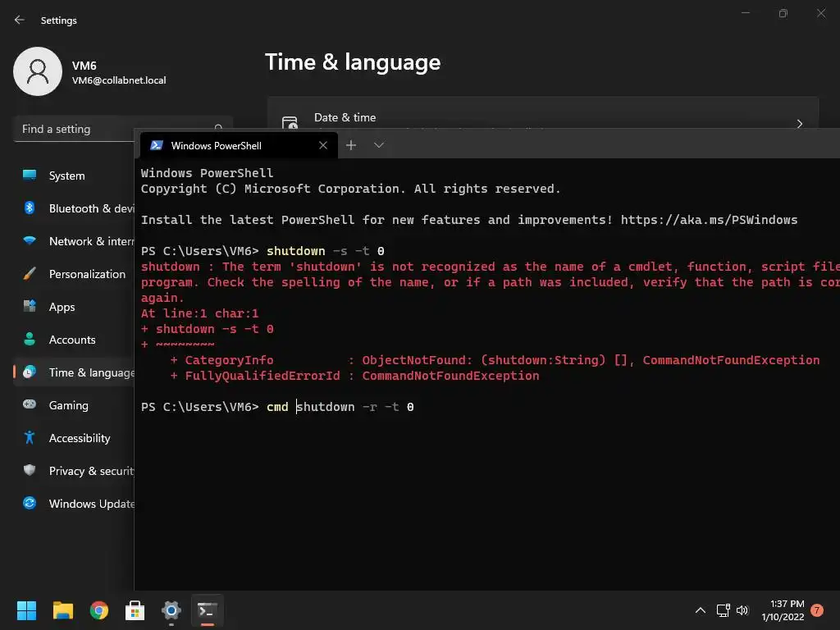Screen dimensions: 840x630
Task: Go back using the Settings back arrow
Action: [20, 20]
